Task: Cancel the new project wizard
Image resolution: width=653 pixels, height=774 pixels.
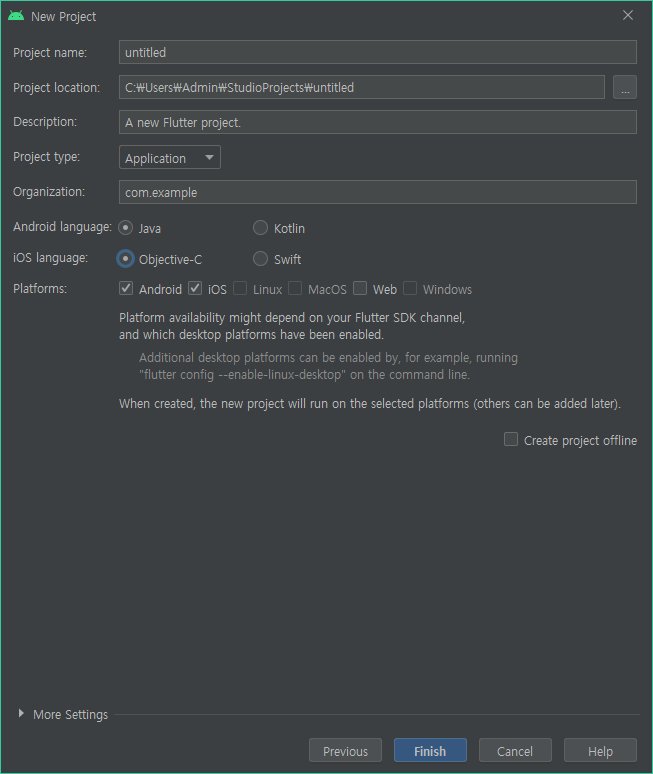Action: click(x=515, y=751)
